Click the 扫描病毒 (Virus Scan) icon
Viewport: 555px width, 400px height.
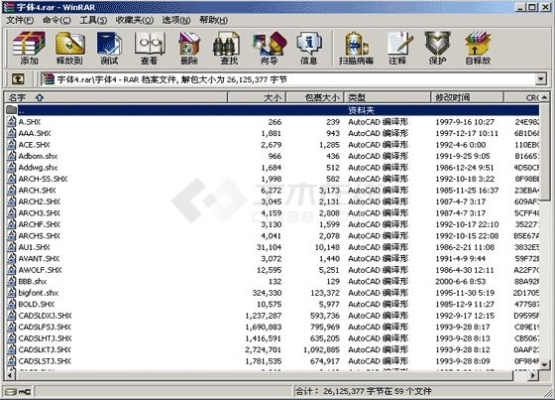356,48
